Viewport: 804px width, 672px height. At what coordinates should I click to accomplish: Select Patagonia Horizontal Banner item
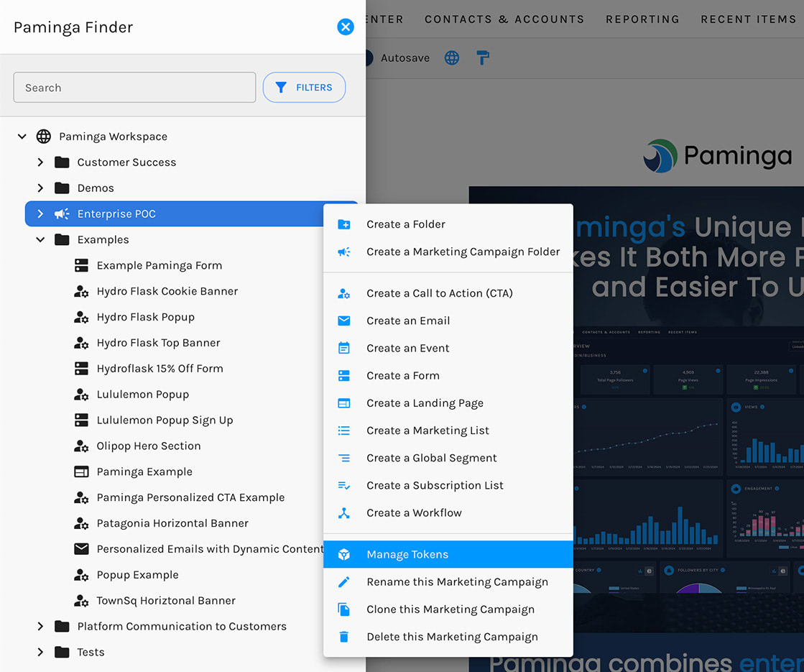(x=172, y=523)
